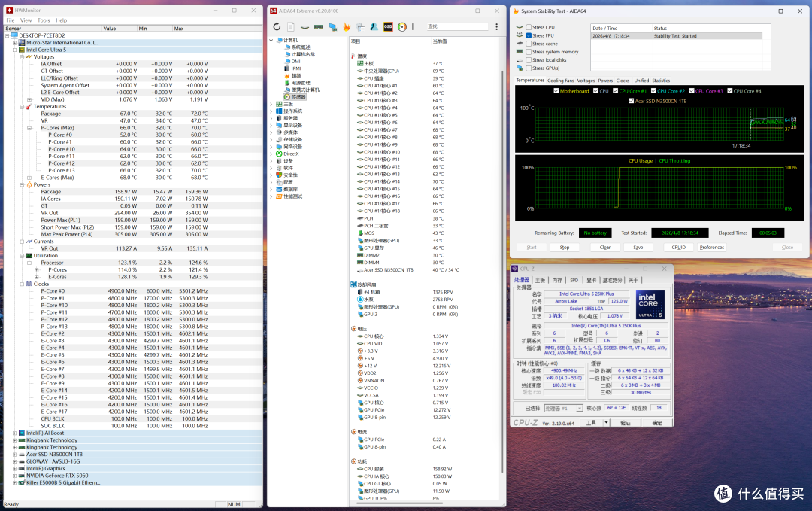Enable the Stress CPU checkbox
The width and height of the screenshot is (812, 511).
click(529, 27)
